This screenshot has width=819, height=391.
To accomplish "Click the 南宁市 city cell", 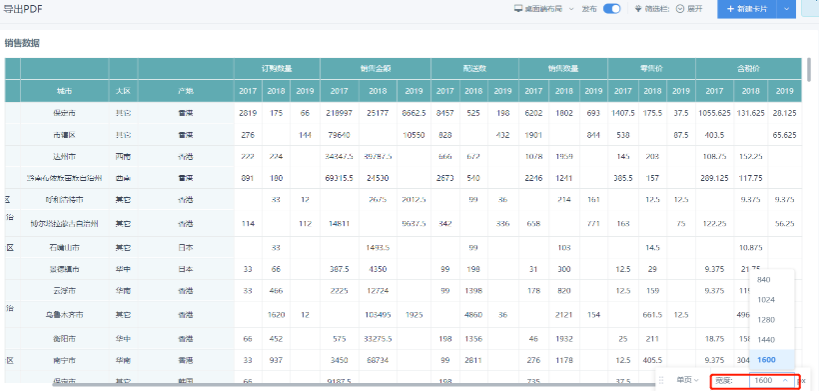I will point(64,360).
